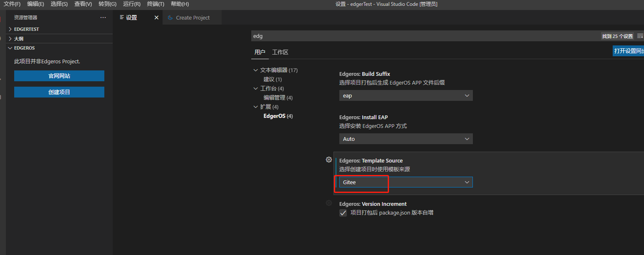Open the 帮助(H) menu
Viewport: 644px width, 255px height.
pos(180,4)
